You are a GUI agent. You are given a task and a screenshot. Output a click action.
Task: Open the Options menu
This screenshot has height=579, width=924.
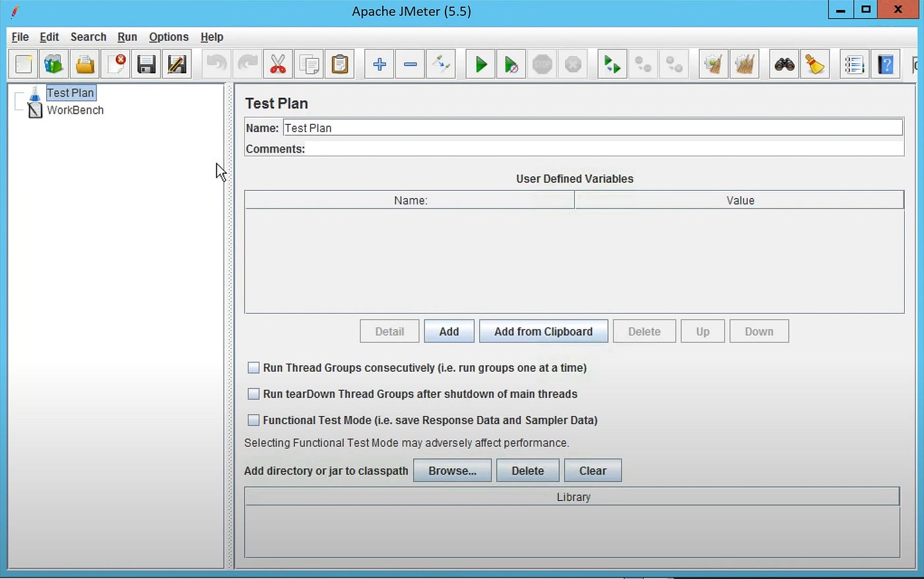point(169,37)
